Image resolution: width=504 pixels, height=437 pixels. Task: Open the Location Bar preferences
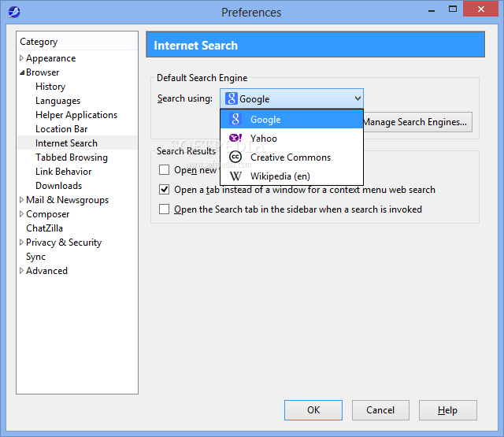coord(61,129)
